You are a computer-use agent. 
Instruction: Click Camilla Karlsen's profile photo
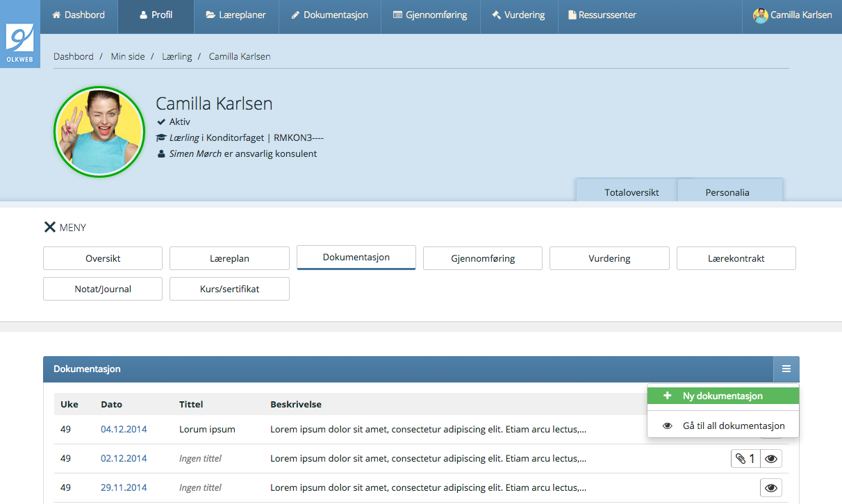99,132
